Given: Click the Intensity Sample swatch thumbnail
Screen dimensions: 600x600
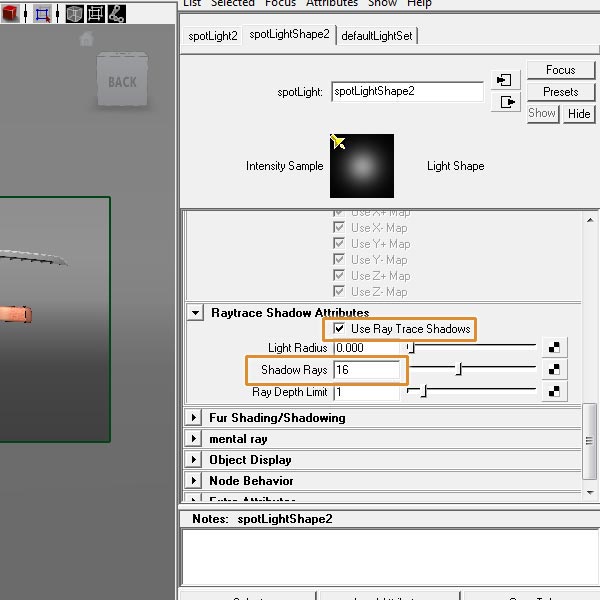Looking at the screenshot, I should point(362,166).
